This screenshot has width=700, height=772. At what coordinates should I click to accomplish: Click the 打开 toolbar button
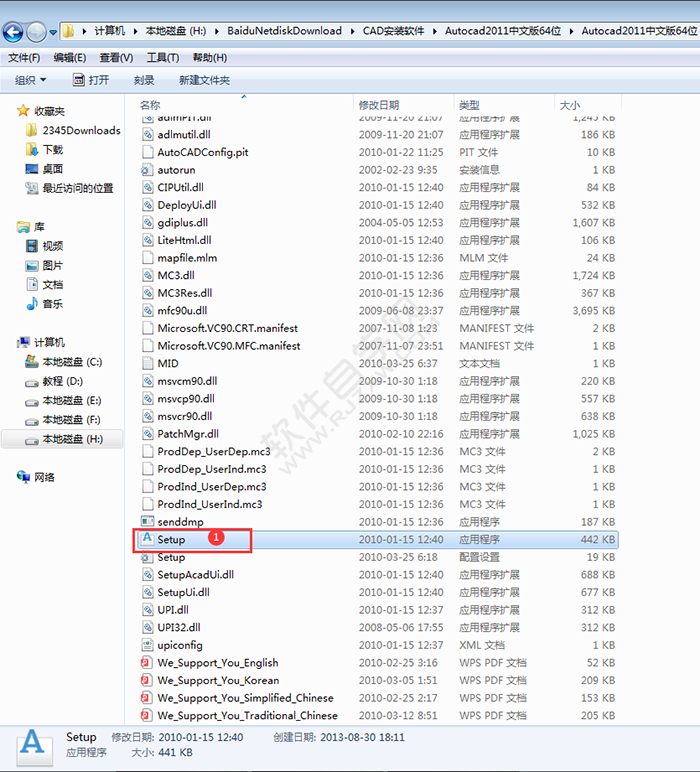click(x=91, y=80)
